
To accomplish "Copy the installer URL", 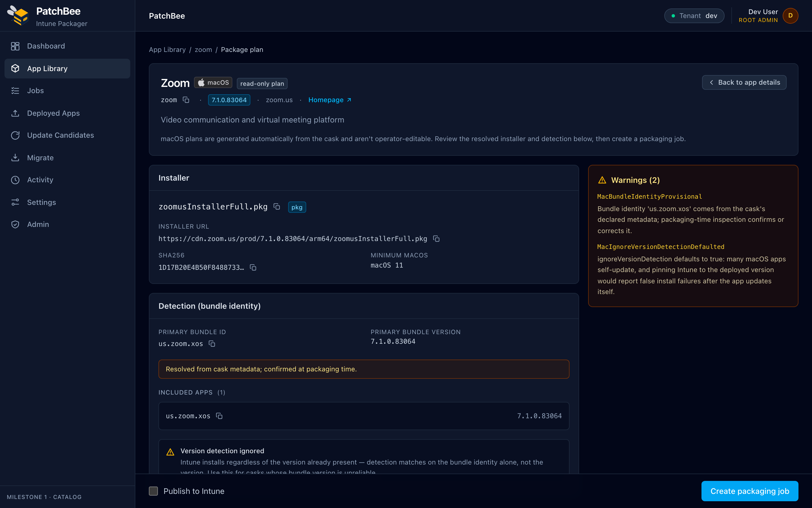I will pyautogui.click(x=436, y=238).
